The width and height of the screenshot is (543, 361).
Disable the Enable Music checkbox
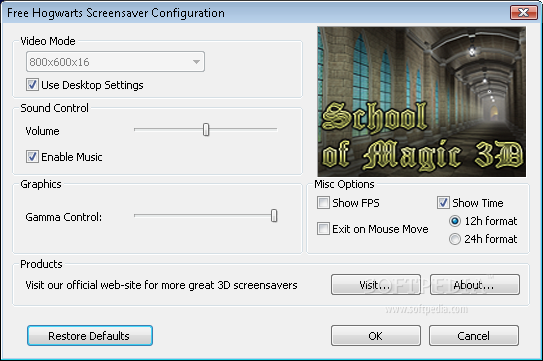click(32, 157)
